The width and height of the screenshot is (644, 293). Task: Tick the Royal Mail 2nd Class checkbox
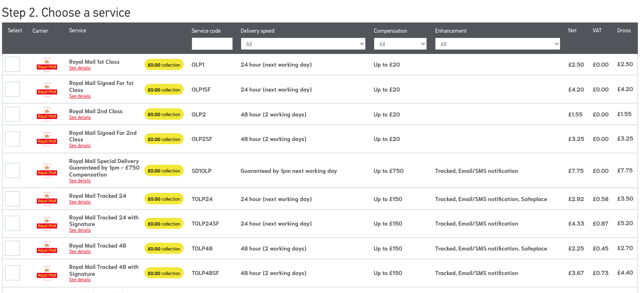click(13, 114)
